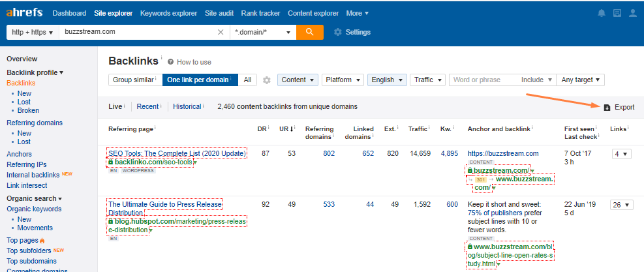Click the Ahrefs logo
644x272 pixels.
pyautogui.click(x=24, y=13)
